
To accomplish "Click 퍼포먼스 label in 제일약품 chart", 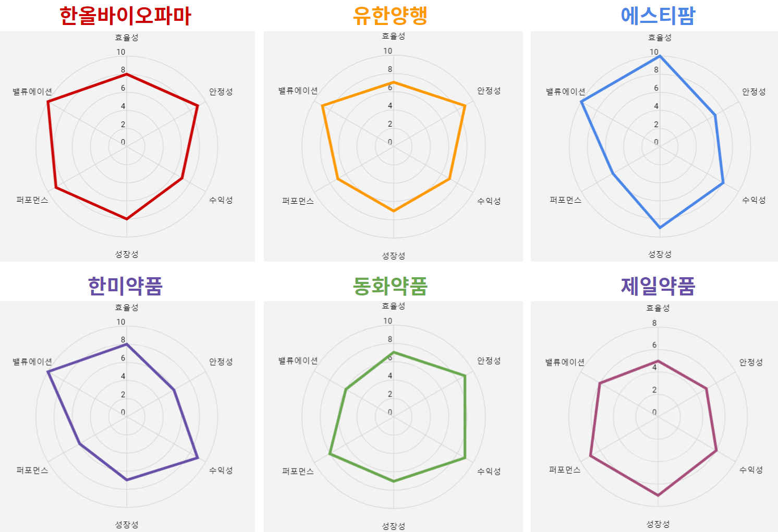I will point(565,470).
